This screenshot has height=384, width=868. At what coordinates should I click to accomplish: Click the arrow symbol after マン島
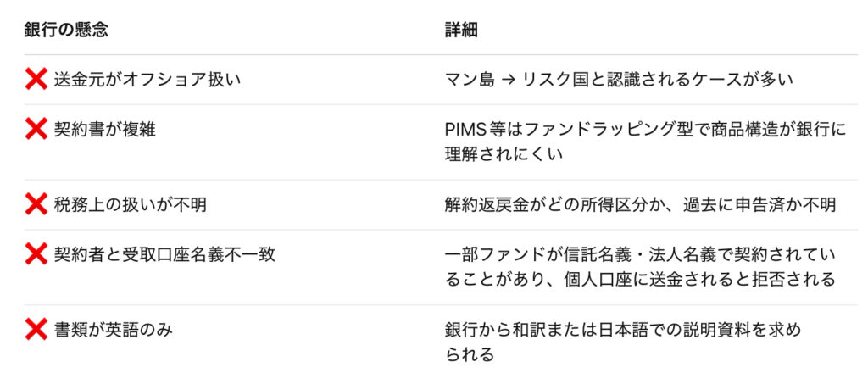[507, 80]
